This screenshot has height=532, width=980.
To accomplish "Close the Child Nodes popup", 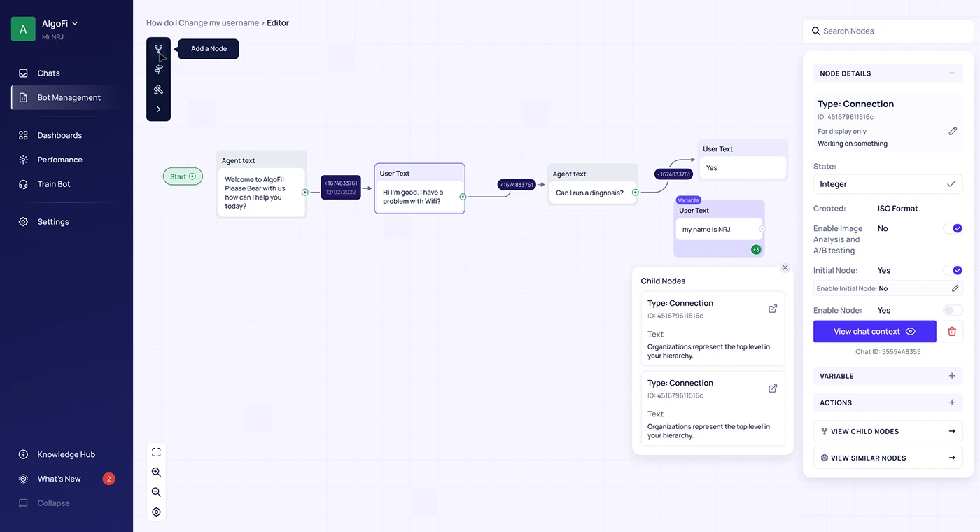I will click(785, 267).
